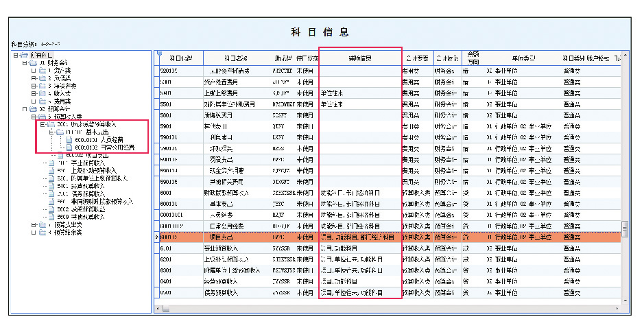Viewport: 644px width, 330px height.
Task: Click the 所有科目 root folder icon
Action: coord(24,54)
